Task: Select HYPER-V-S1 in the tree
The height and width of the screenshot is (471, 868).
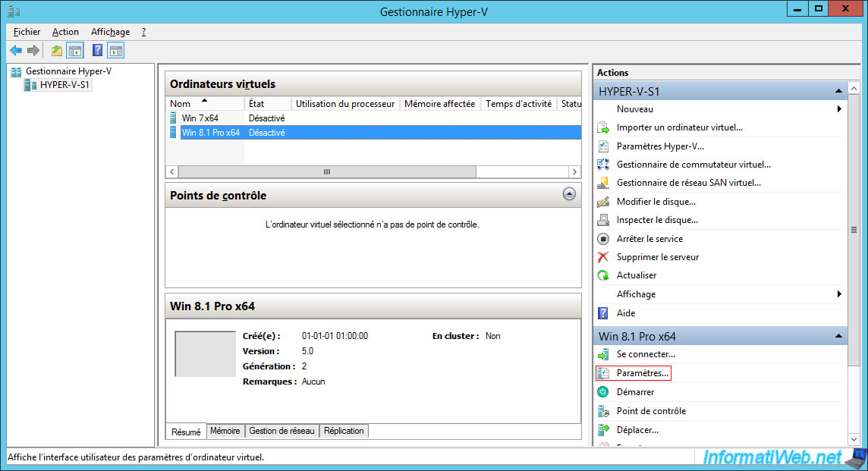Action: point(65,85)
